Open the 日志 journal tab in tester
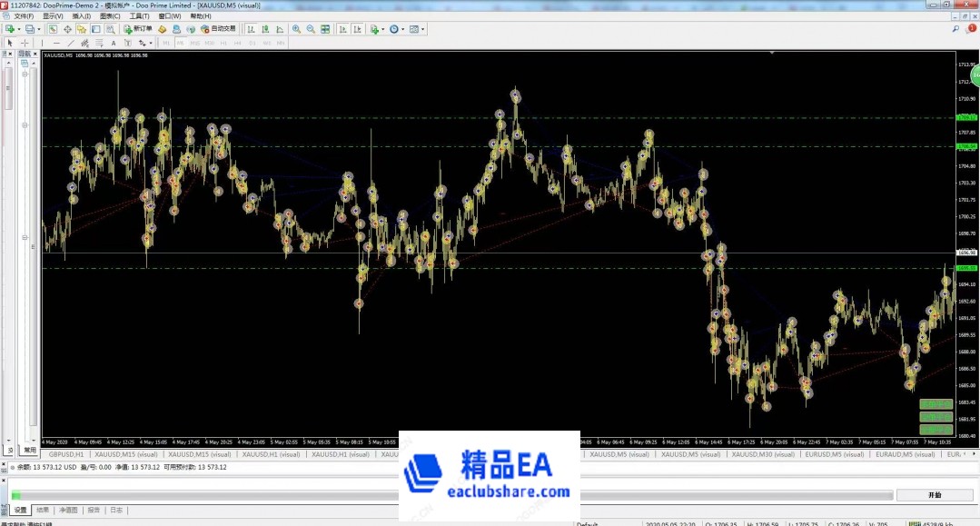The image size is (980, 526). pyautogui.click(x=115, y=511)
